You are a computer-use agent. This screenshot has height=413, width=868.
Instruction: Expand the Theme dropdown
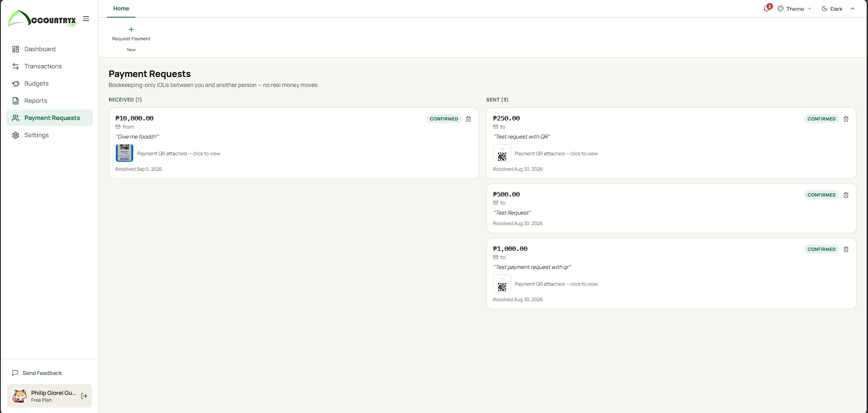point(795,9)
